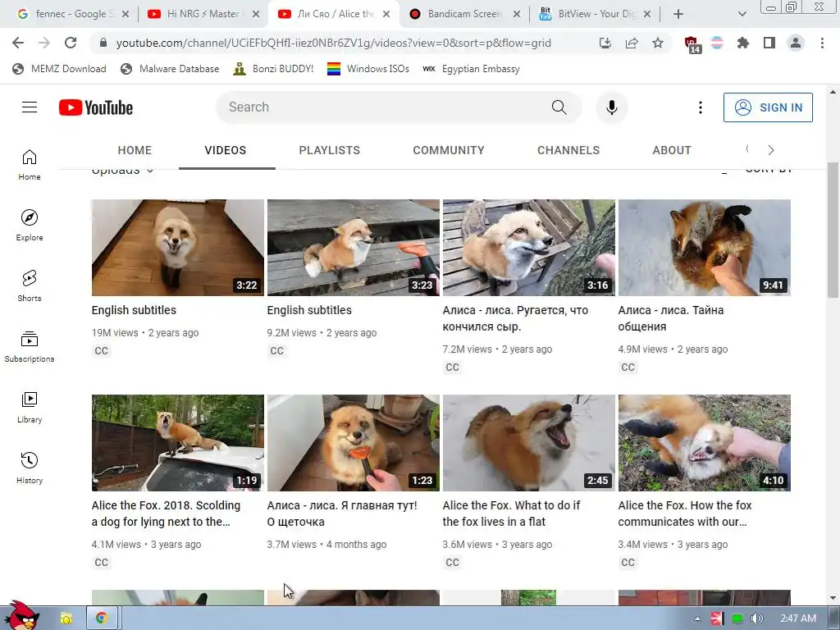Open video 'Алиса - лиса. Я главная тут! О щеточка'
The width and height of the screenshot is (840, 630).
point(342,514)
